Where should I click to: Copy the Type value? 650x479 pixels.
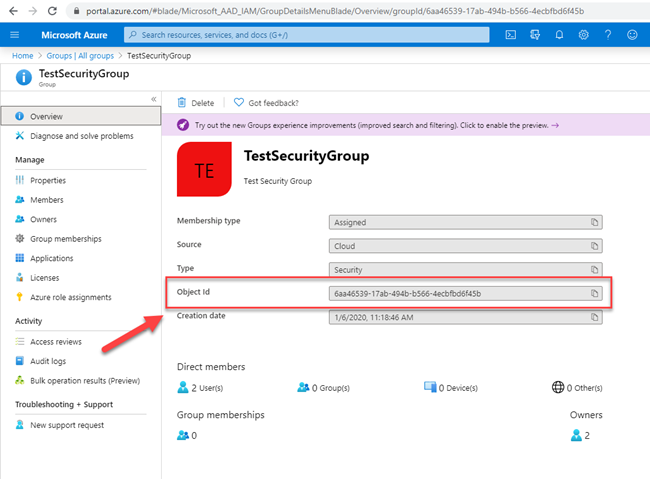point(594,270)
